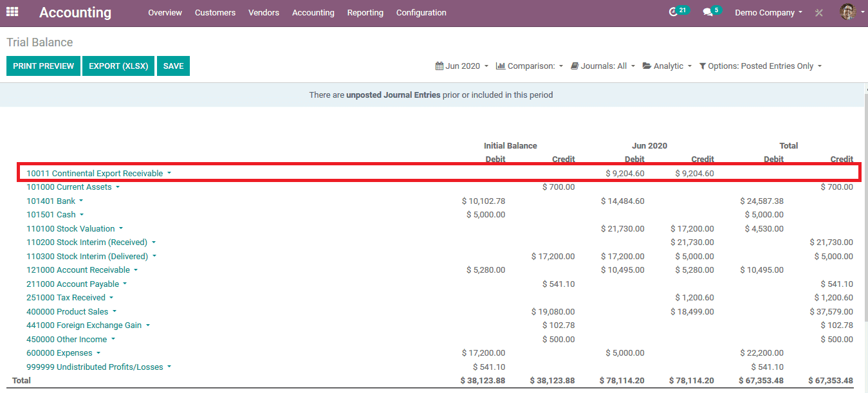
Task: Open the Demo Company switcher
Action: click(768, 12)
